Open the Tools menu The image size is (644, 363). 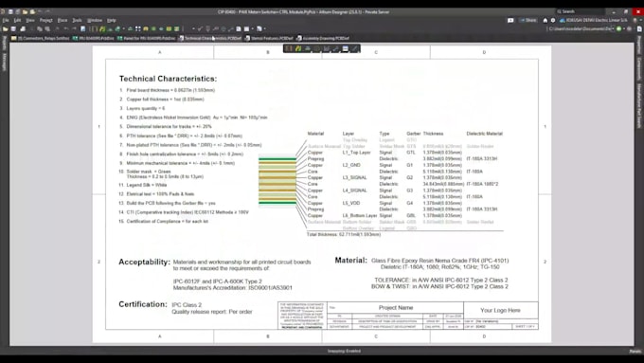(x=78, y=20)
